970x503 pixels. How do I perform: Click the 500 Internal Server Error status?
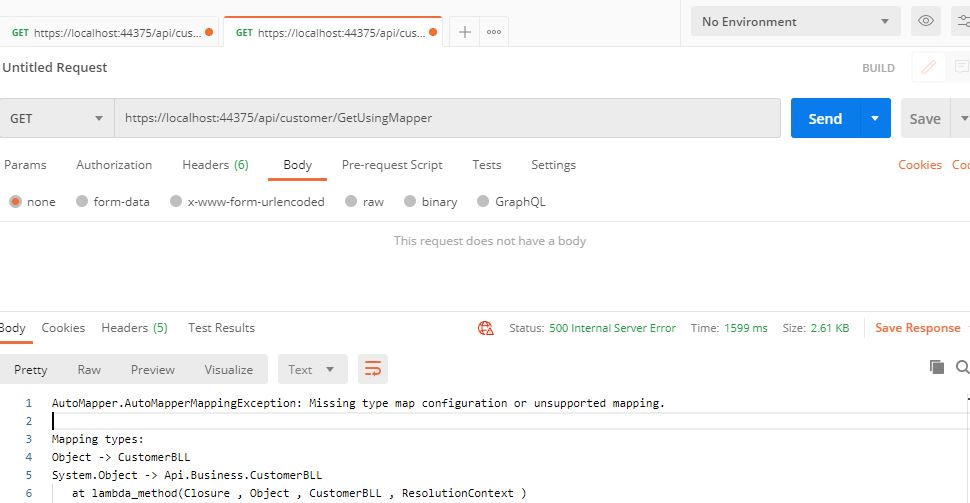[x=612, y=328]
